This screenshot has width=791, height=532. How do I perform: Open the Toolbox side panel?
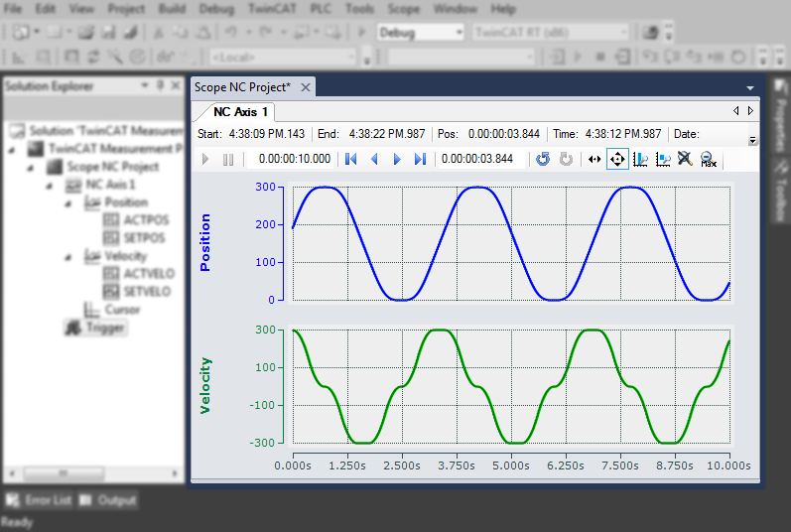pos(780,191)
